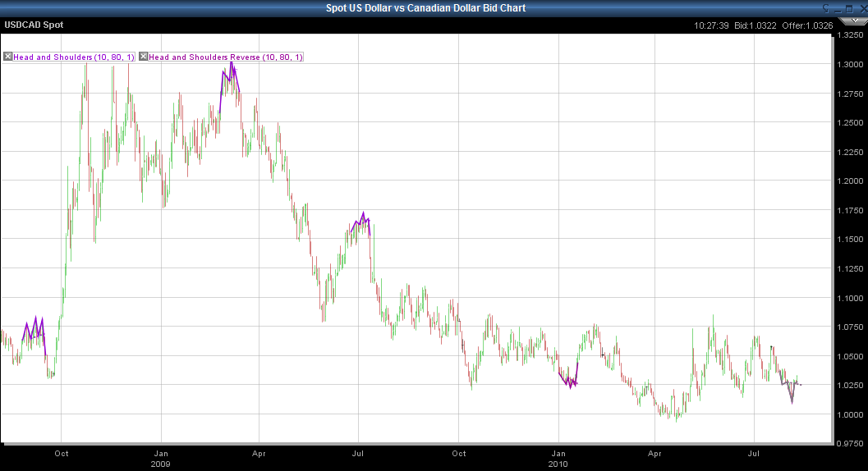Click the 1.0750 price axis label

850,327
